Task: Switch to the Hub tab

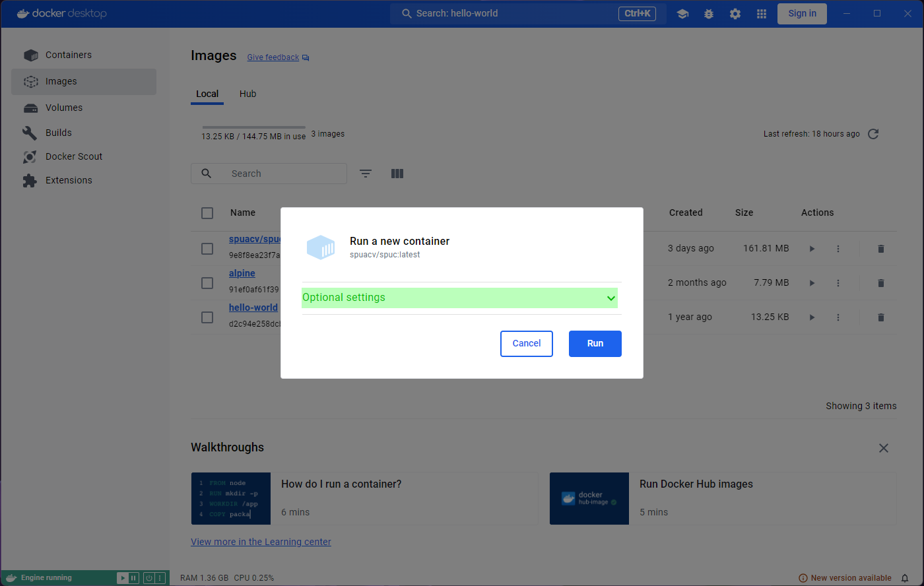Action: coord(247,94)
